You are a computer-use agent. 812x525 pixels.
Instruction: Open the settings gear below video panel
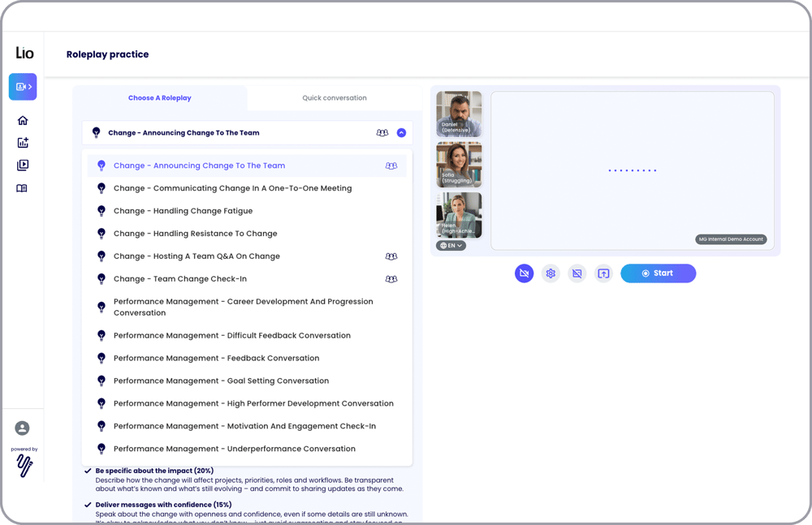point(551,273)
